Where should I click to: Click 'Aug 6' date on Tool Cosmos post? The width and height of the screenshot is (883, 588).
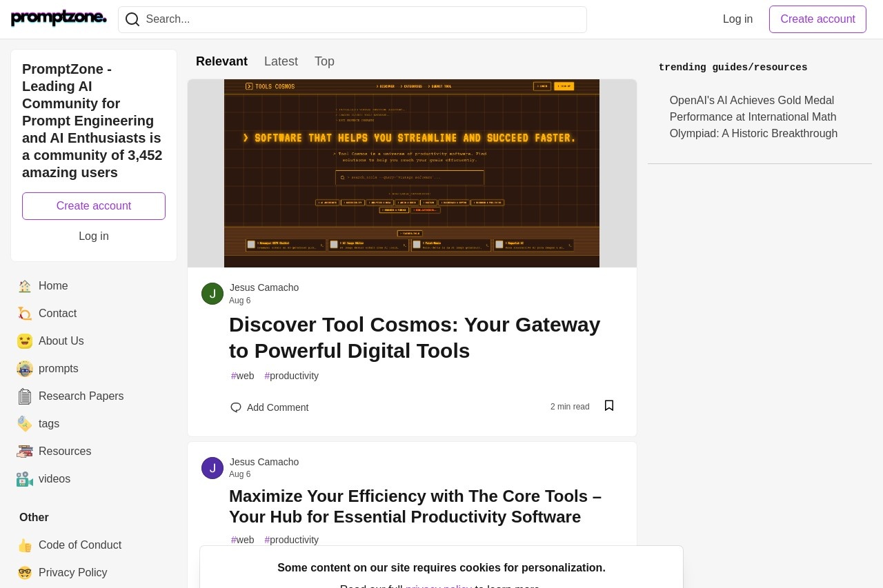pyautogui.click(x=240, y=301)
